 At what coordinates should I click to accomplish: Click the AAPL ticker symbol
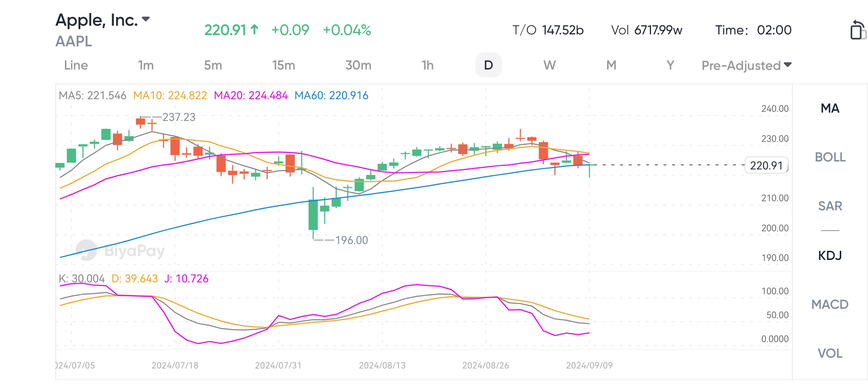[x=74, y=41]
